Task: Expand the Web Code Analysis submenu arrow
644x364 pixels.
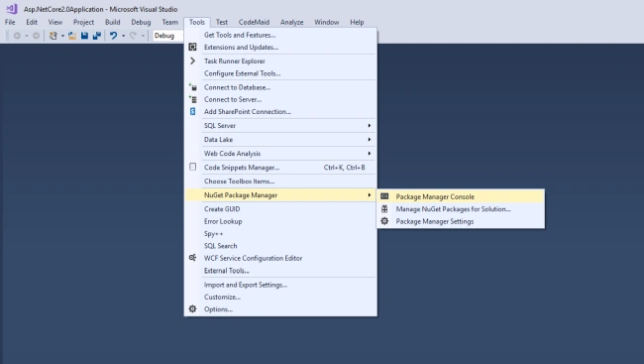Action: [370, 154]
